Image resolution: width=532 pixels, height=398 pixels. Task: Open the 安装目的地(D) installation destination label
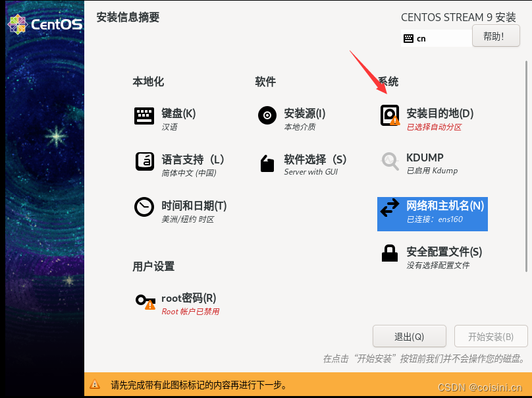click(440, 113)
